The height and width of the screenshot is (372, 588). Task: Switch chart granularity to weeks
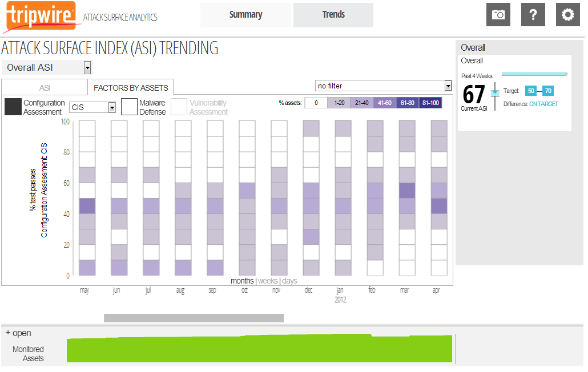[268, 281]
